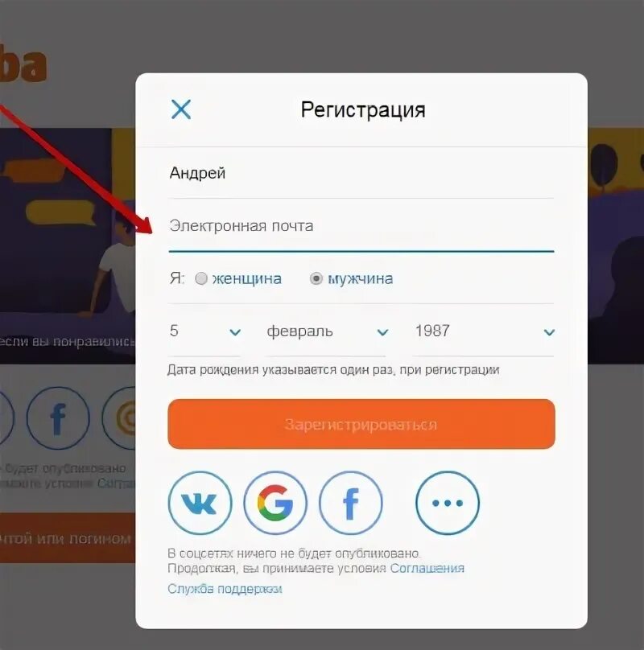This screenshot has width=644, height=650.
Task: Click the женщина label text
Action: (247, 278)
